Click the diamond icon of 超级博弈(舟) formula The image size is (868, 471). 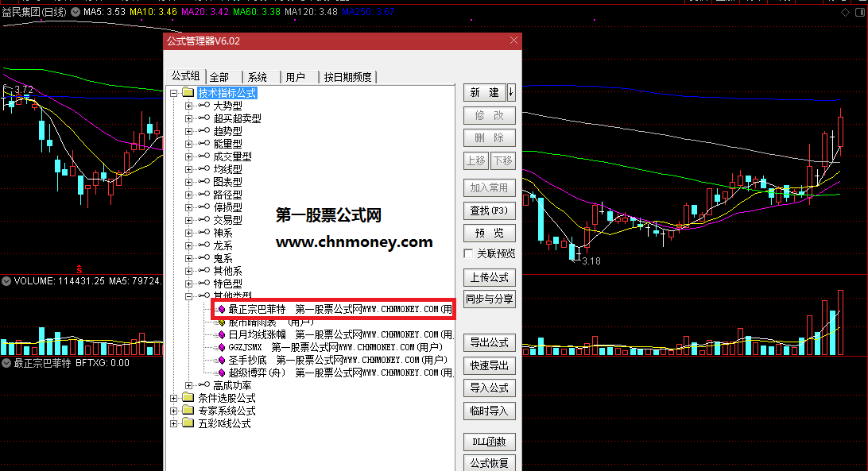[x=222, y=373]
